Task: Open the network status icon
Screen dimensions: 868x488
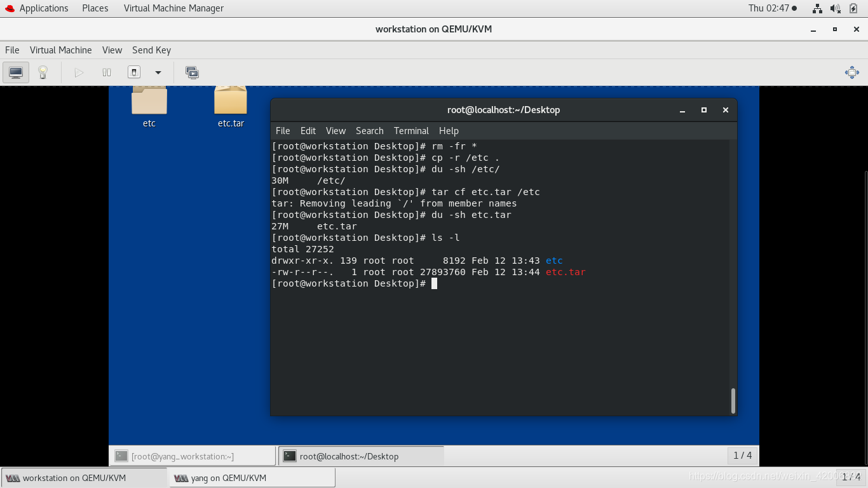Action: [817, 8]
